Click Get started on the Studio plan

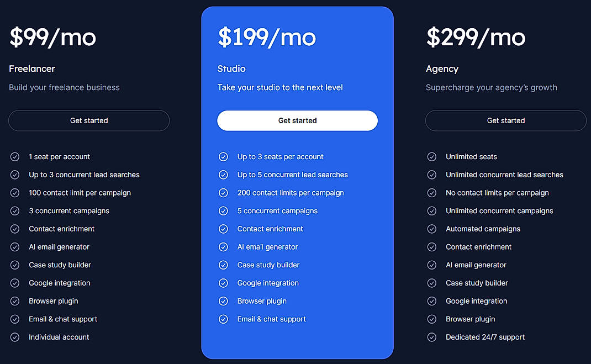297,120
